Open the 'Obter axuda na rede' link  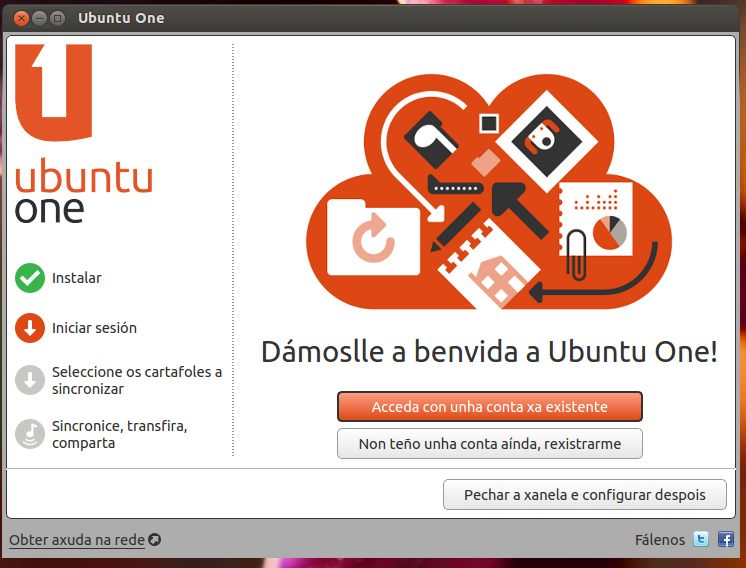pos(77,540)
